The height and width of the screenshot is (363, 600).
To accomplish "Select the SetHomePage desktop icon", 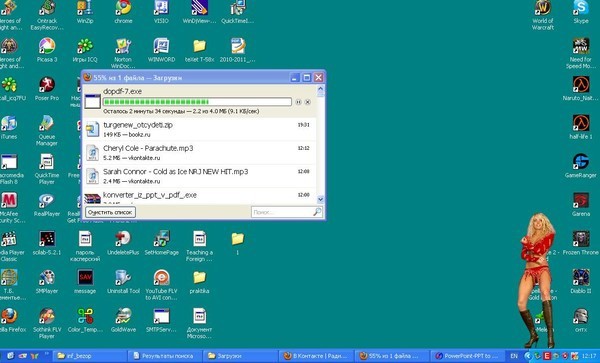I will click(161, 243).
